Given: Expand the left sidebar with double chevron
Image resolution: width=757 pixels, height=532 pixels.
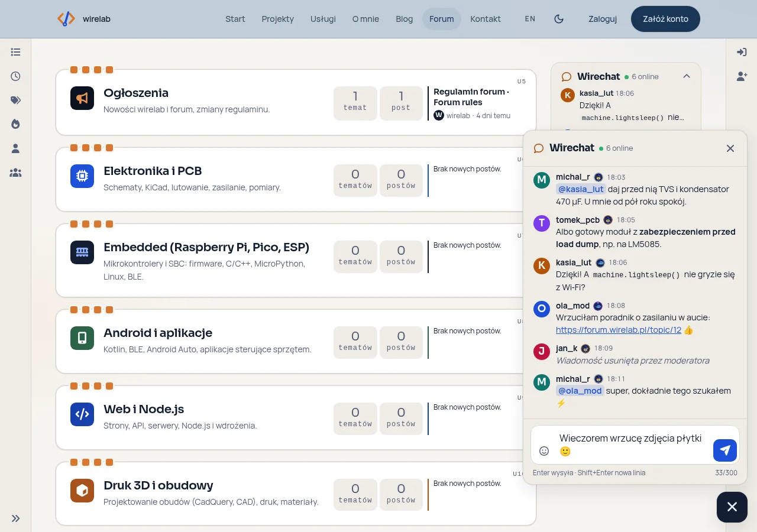Looking at the screenshot, I should [16, 518].
